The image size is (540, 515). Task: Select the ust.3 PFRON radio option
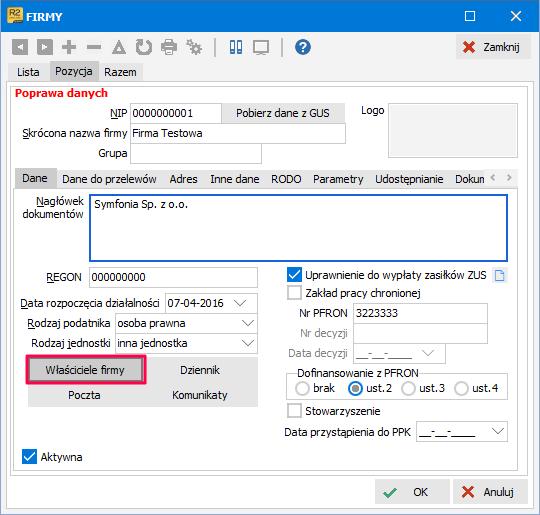(x=408, y=389)
